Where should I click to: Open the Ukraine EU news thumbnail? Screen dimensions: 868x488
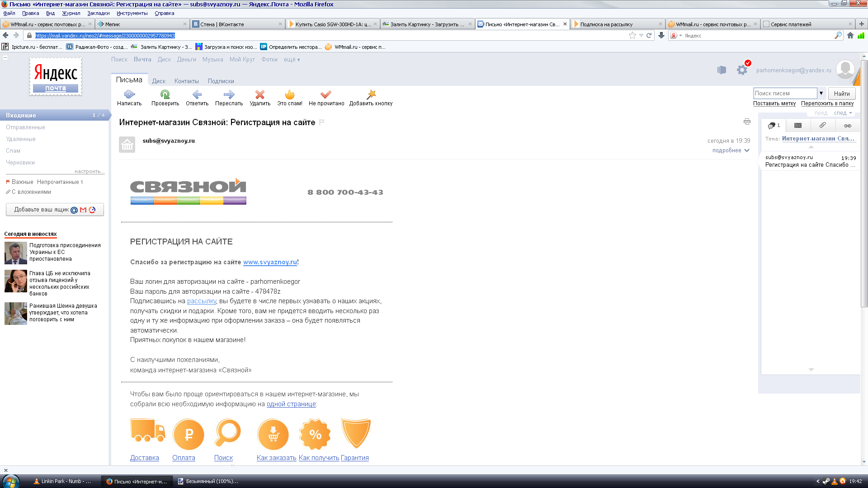pyautogui.click(x=16, y=253)
